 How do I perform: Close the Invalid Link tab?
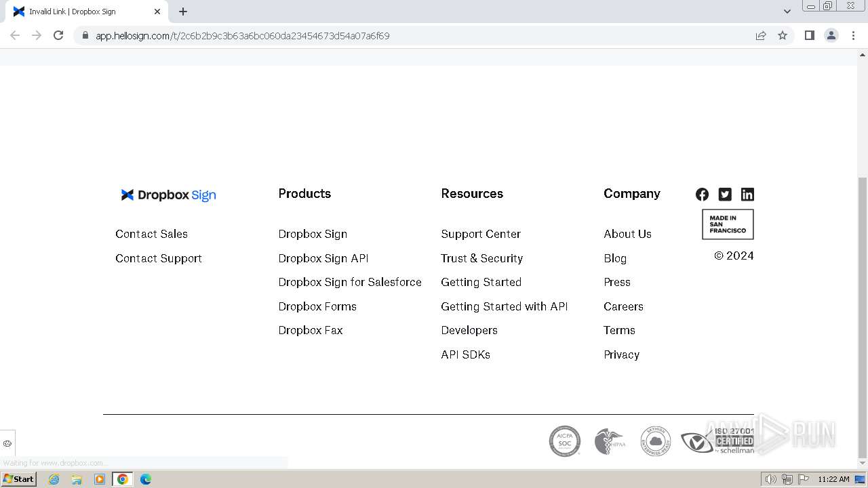[157, 12]
